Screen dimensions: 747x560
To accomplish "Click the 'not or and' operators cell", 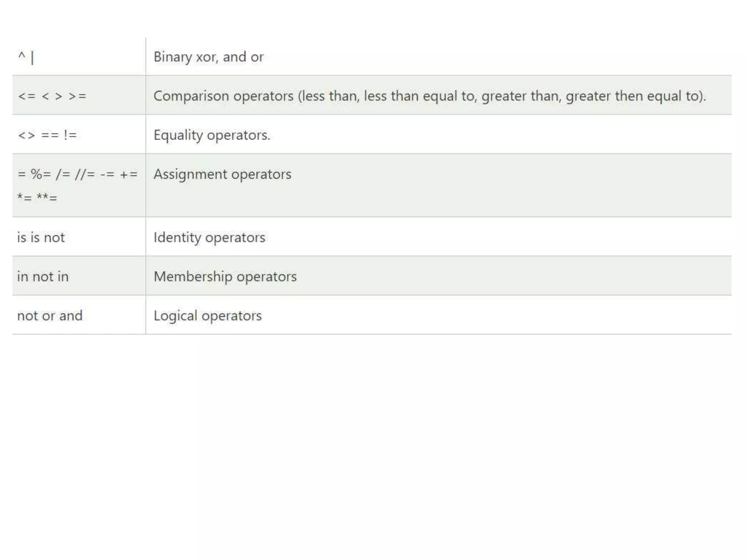I will [50, 315].
